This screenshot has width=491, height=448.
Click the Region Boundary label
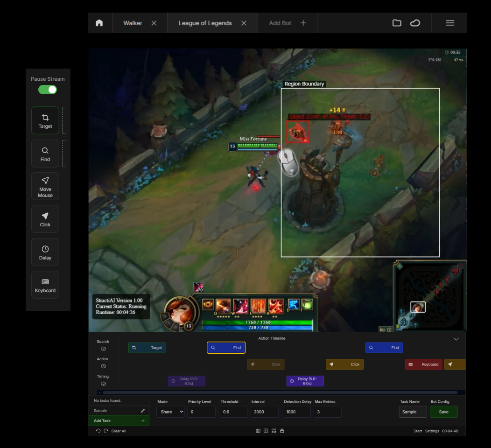(304, 84)
